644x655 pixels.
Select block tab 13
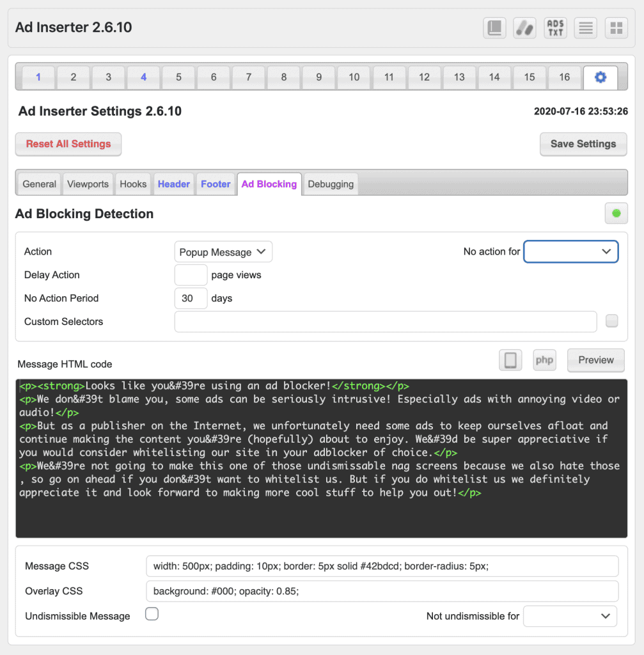pos(459,77)
